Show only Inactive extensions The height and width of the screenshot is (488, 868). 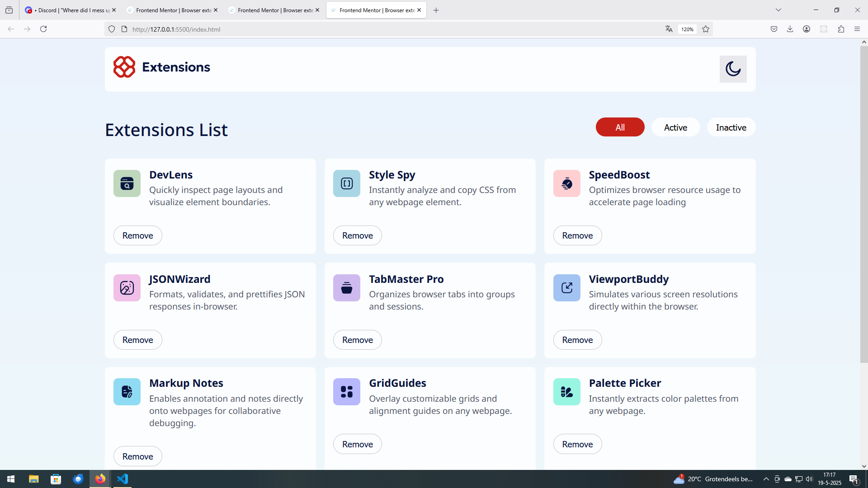click(x=731, y=127)
